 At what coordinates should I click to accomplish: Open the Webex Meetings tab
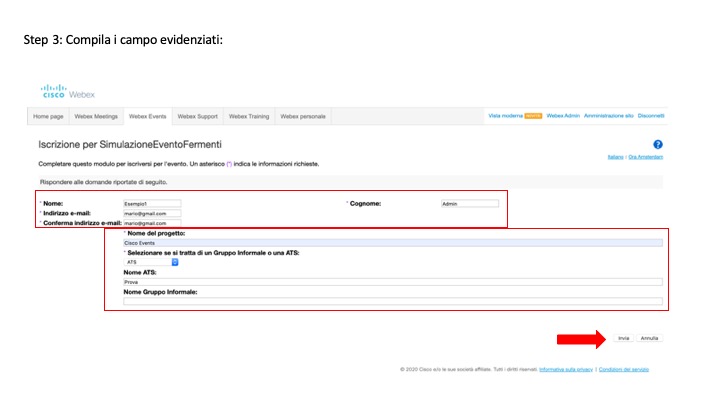coord(96,116)
